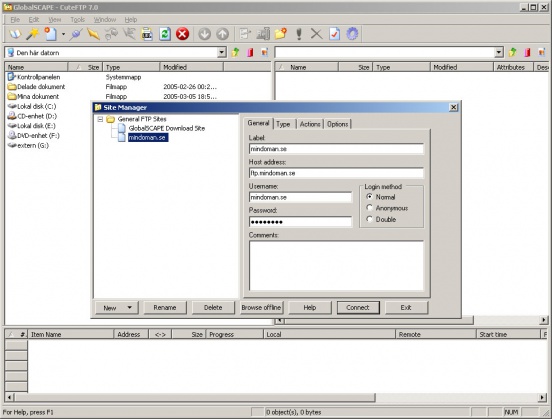Open the Tools menu
552x419 pixels.
(77, 20)
